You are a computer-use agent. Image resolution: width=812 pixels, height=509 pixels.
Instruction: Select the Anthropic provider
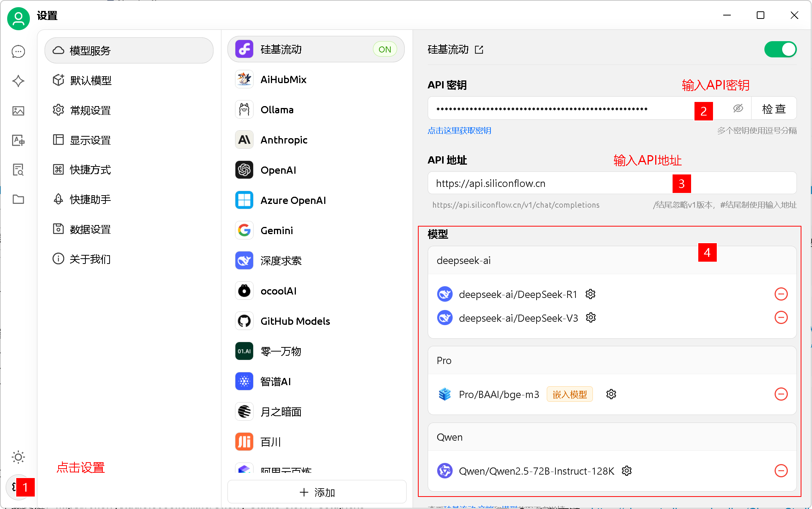click(x=284, y=140)
